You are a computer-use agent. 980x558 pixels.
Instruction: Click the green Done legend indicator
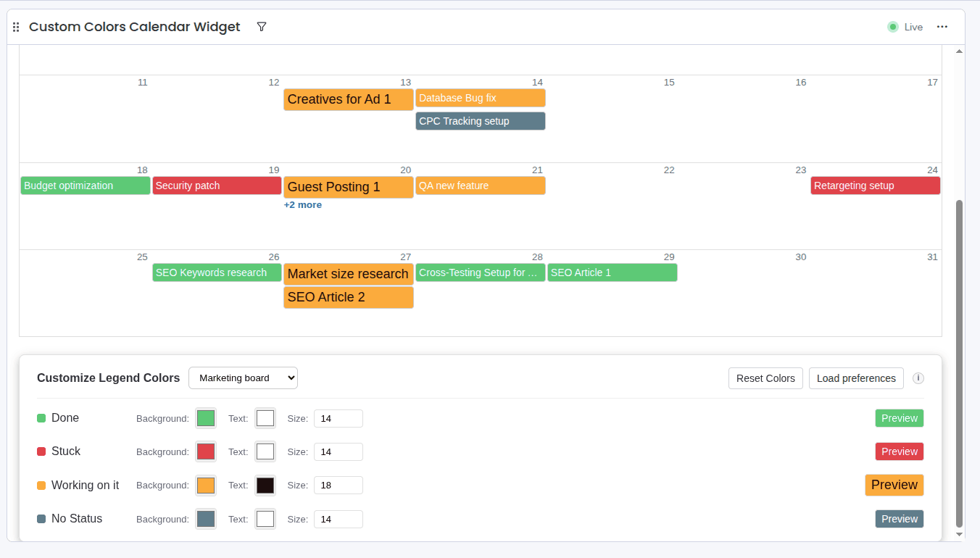tap(42, 417)
